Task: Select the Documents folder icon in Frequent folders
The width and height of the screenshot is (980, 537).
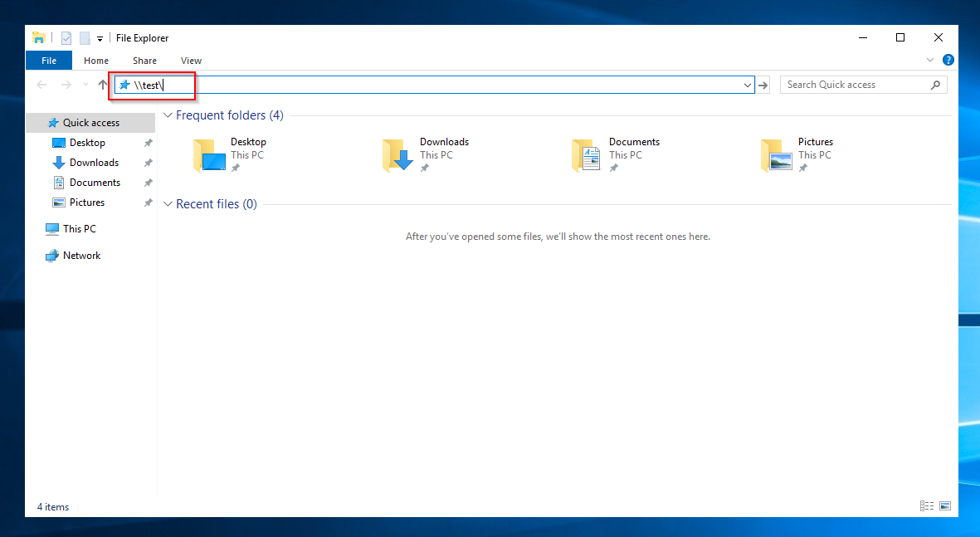Action: coord(586,155)
